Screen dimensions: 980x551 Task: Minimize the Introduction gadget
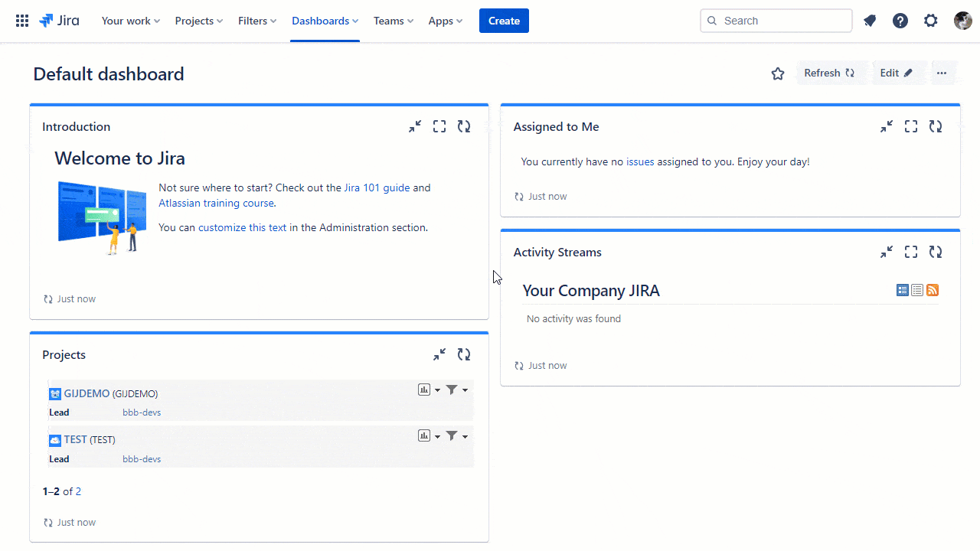[415, 126]
